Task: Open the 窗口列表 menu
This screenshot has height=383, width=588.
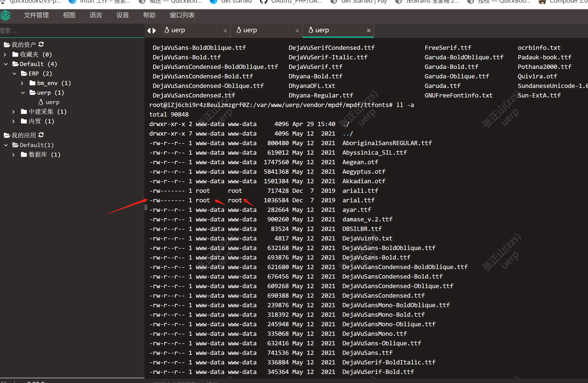Action: point(182,15)
